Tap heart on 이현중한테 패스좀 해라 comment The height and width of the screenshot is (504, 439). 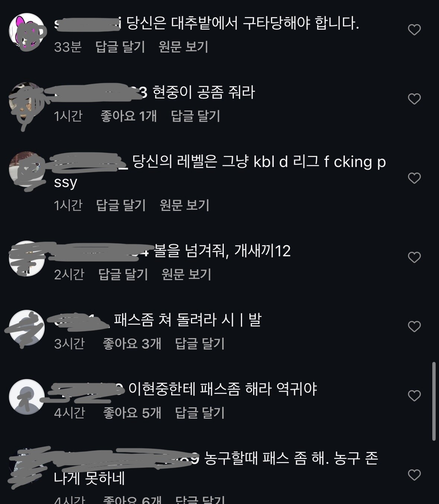coord(414,396)
